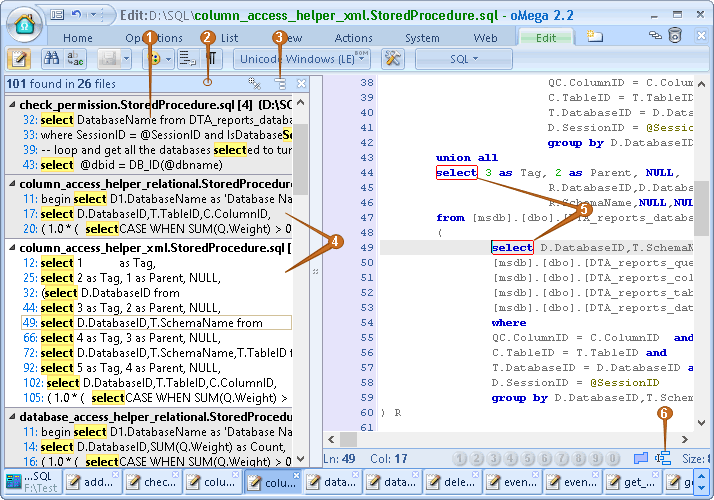The height and width of the screenshot is (500, 714).
Task: Open the Replace 'ab ac' tool
Action: [75, 58]
